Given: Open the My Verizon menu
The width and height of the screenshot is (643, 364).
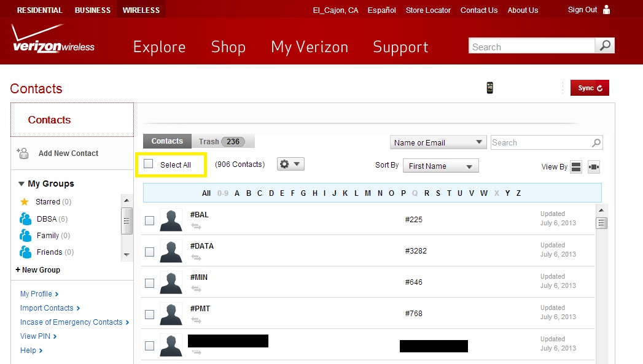Looking at the screenshot, I should [x=309, y=47].
